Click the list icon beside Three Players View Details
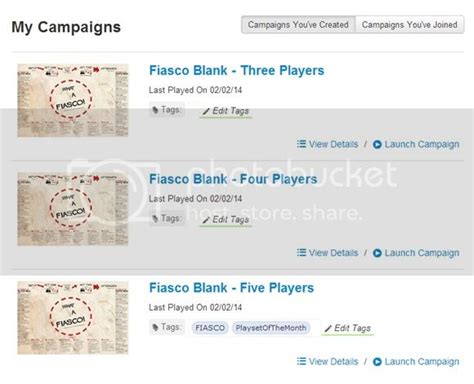474x384 pixels. (301, 144)
